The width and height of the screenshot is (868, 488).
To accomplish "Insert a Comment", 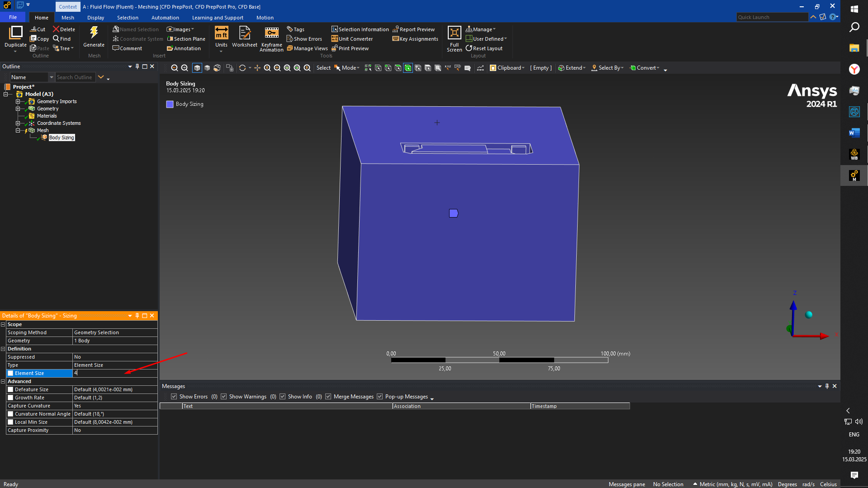I will click(127, 48).
